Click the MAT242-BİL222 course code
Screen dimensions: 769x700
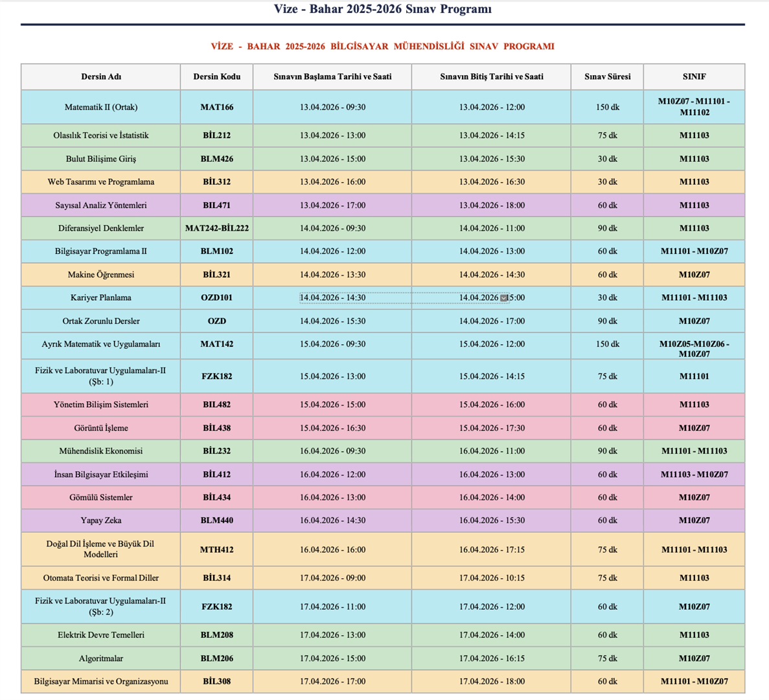coord(216,228)
